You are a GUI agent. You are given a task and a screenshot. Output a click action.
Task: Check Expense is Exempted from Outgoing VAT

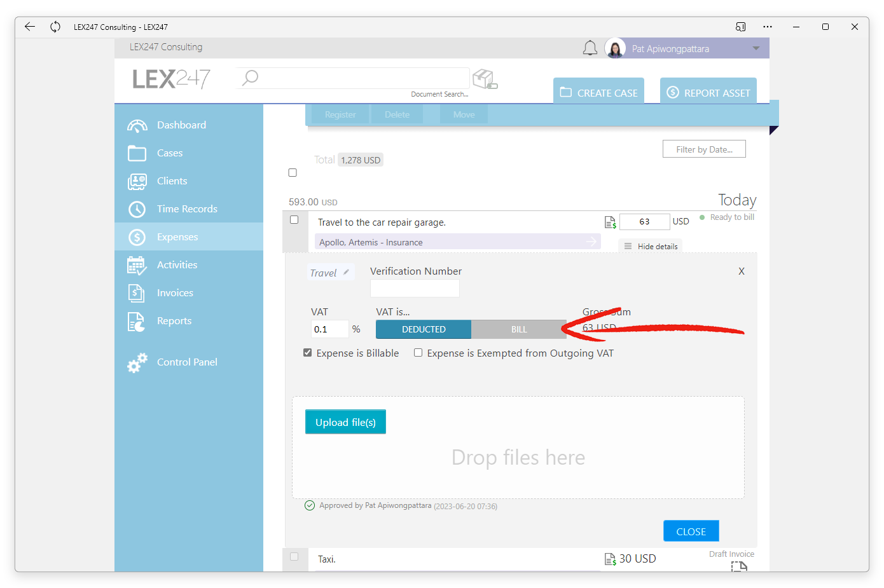418,353
